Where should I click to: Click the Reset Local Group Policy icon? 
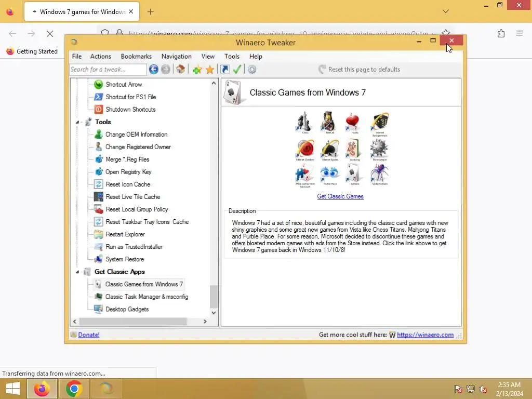click(x=98, y=209)
